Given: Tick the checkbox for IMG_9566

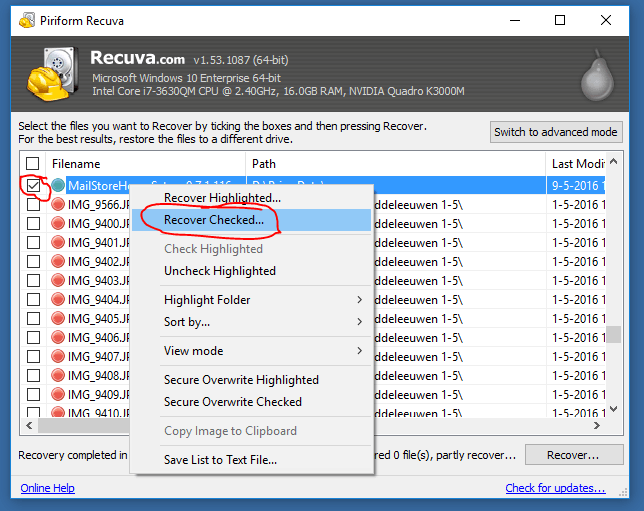Looking at the screenshot, I should [33, 204].
